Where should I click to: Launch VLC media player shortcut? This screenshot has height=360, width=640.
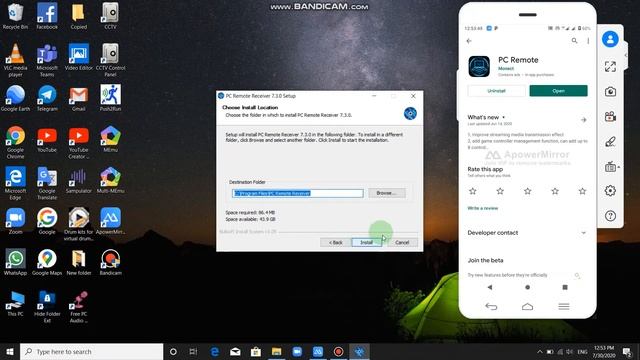16,60
